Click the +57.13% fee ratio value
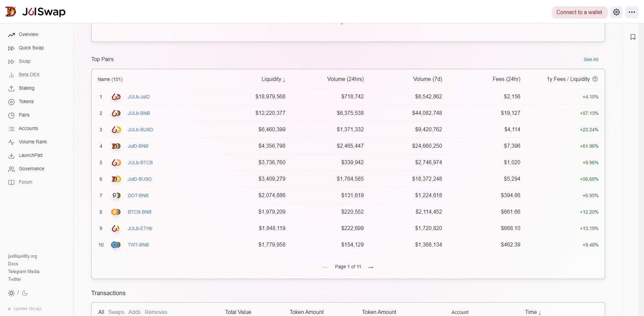Viewport: 644px width, 316px height. tap(589, 113)
